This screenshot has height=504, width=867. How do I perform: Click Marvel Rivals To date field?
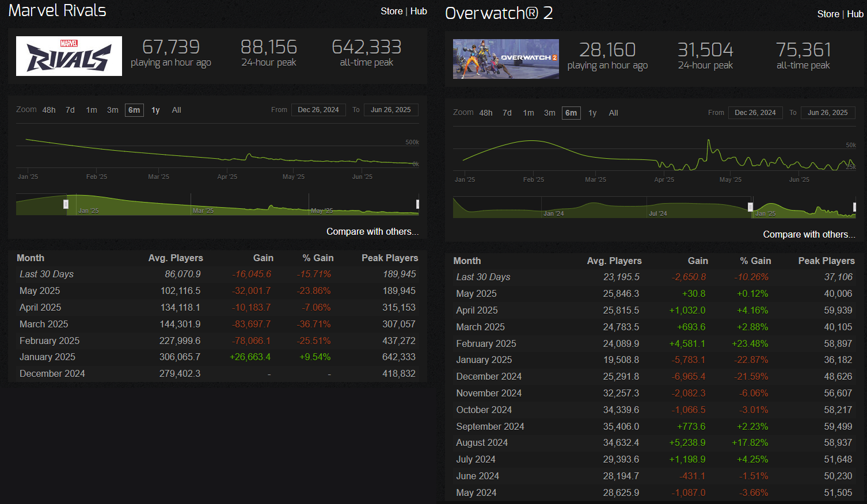click(x=391, y=110)
